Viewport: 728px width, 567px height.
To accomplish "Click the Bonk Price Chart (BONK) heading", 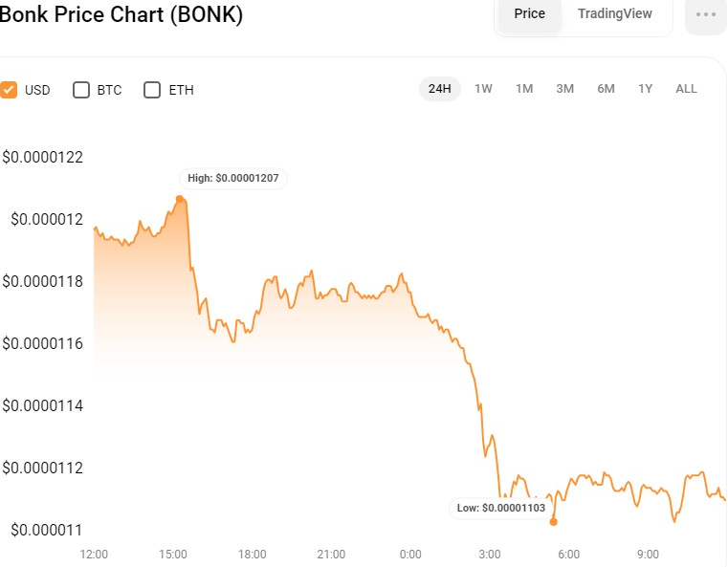I will point(121,15).
